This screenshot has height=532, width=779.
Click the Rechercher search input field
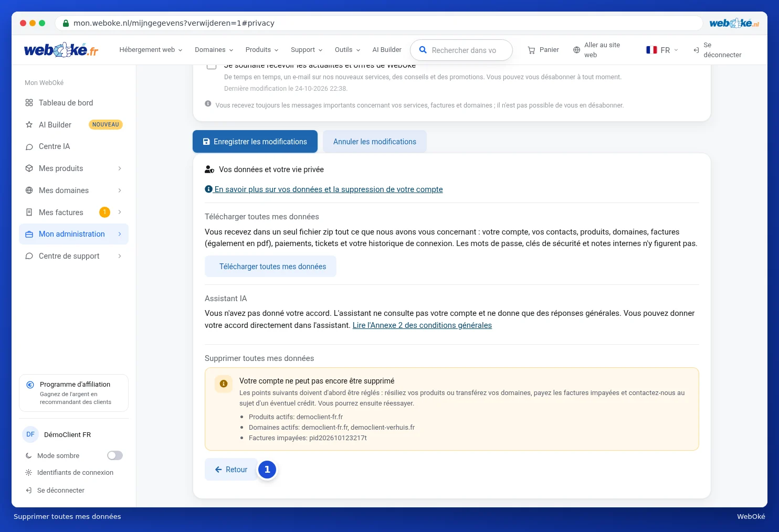pyautogui.click(x=461, y=50)
